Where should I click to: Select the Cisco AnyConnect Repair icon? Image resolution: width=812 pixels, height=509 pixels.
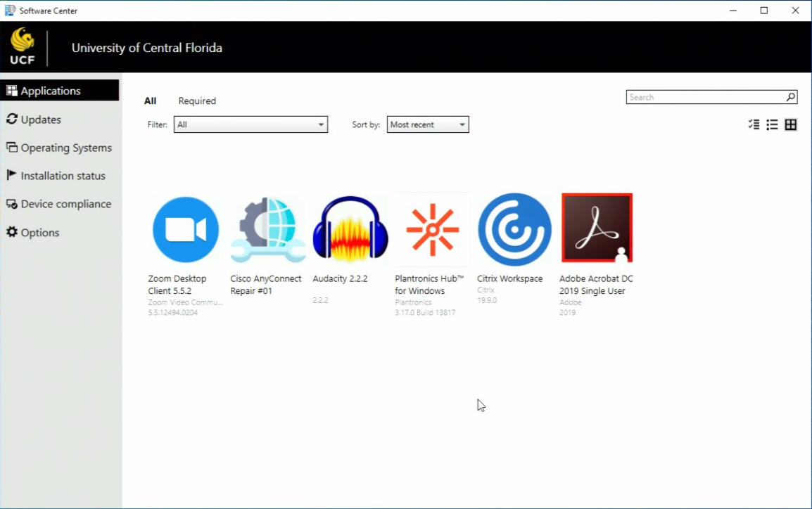[x=267, y=230]
